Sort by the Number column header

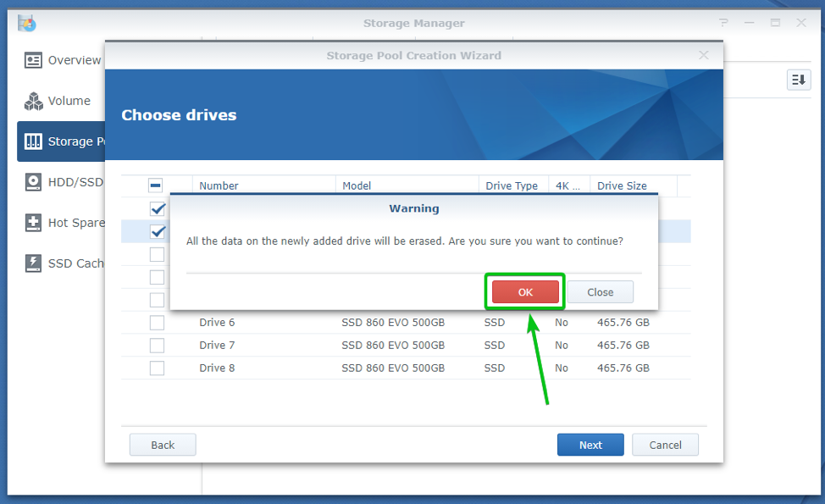coord(264,186)
